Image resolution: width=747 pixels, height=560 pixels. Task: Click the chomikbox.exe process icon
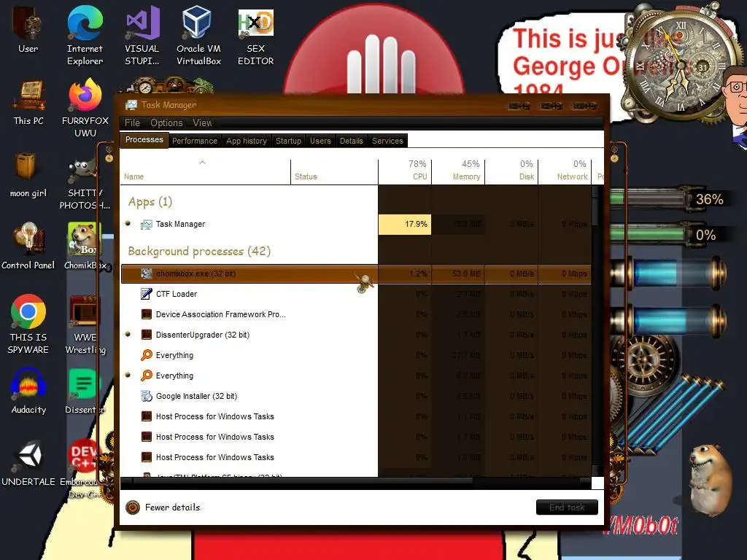point(146,273)
